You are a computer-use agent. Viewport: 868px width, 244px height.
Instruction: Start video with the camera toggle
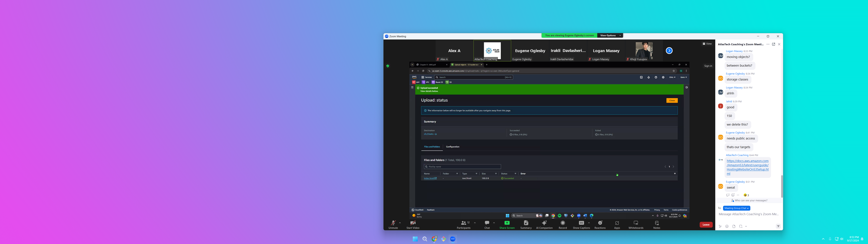tap(413, 223)
